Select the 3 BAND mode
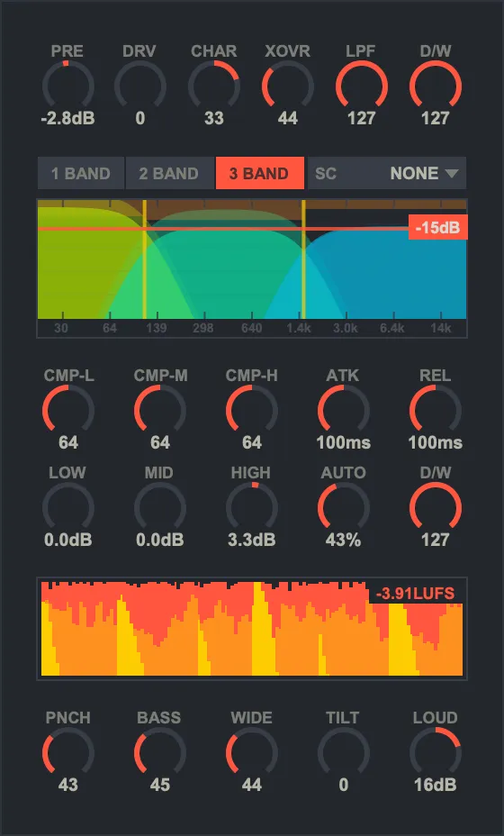The height and width of the screenshot is (836, 504). coord(259,173)
